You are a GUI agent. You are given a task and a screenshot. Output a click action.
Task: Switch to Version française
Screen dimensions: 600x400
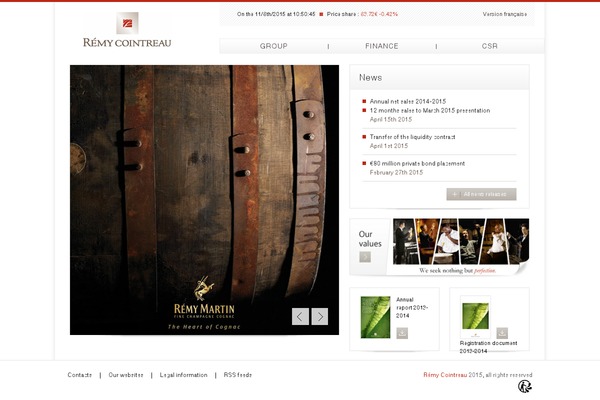tap(504, 14)
